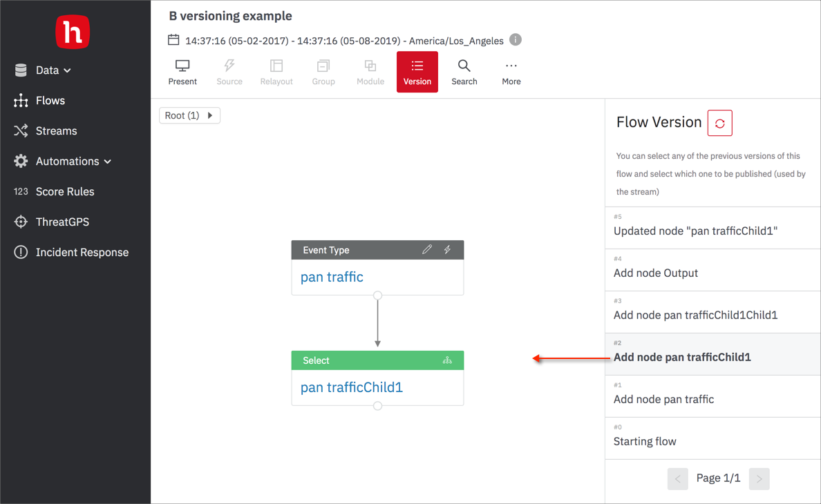This screenshot has height=504, width=821.
Task: Select version #4 Add node Output
Action: click(x=713, y=271)
